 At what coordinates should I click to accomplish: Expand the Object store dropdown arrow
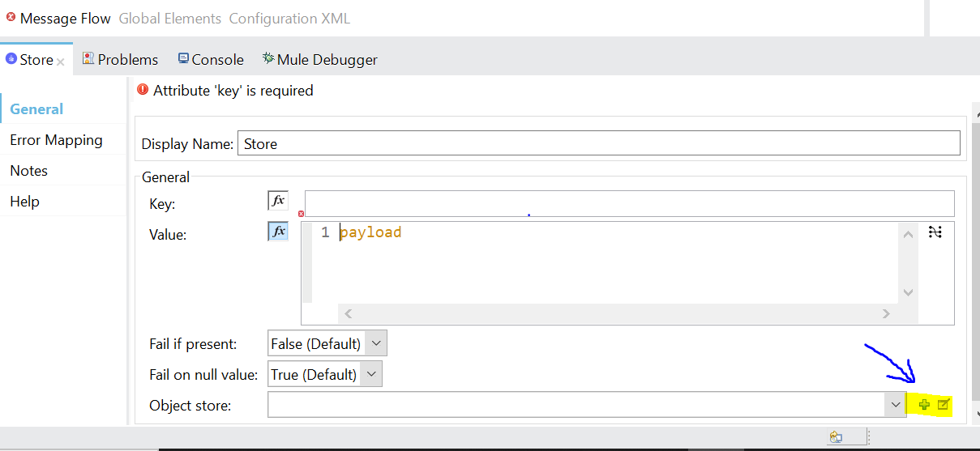click(895, 405)
